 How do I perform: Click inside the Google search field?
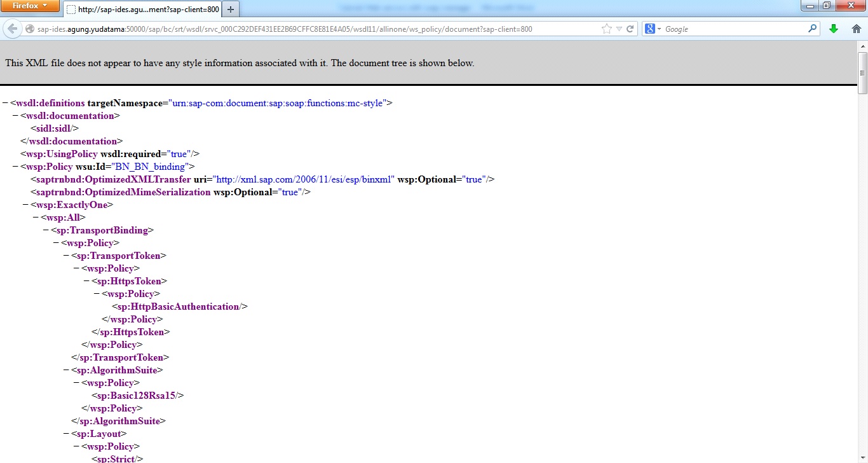coord(734,29)
